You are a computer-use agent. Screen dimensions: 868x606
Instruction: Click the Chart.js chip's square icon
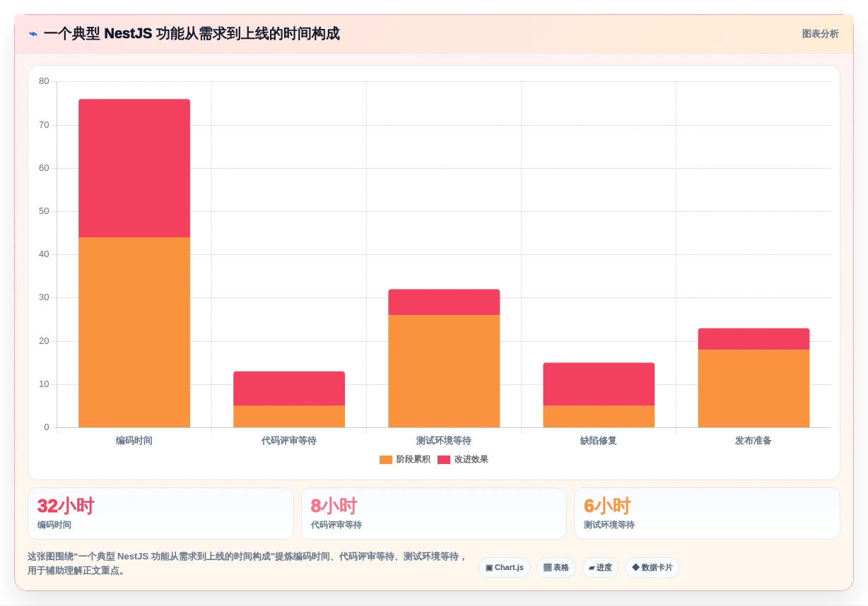[489, 568]
